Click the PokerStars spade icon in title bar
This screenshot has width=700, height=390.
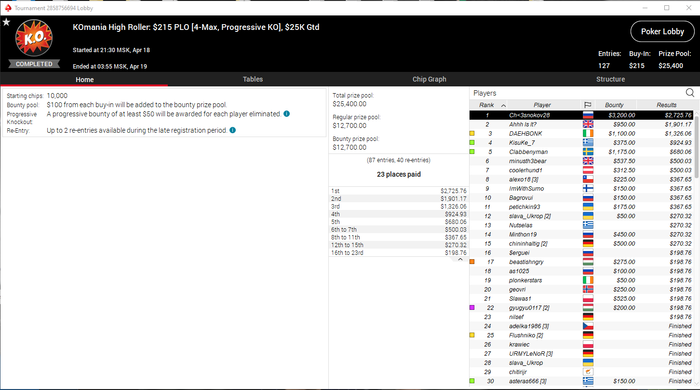click(8, 8)
